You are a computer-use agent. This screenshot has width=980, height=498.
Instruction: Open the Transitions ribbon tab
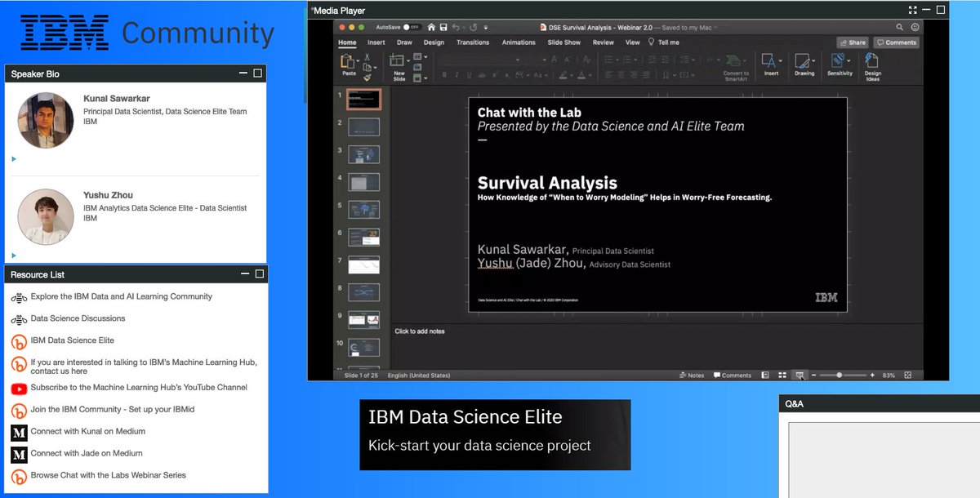tap(473, 42)
